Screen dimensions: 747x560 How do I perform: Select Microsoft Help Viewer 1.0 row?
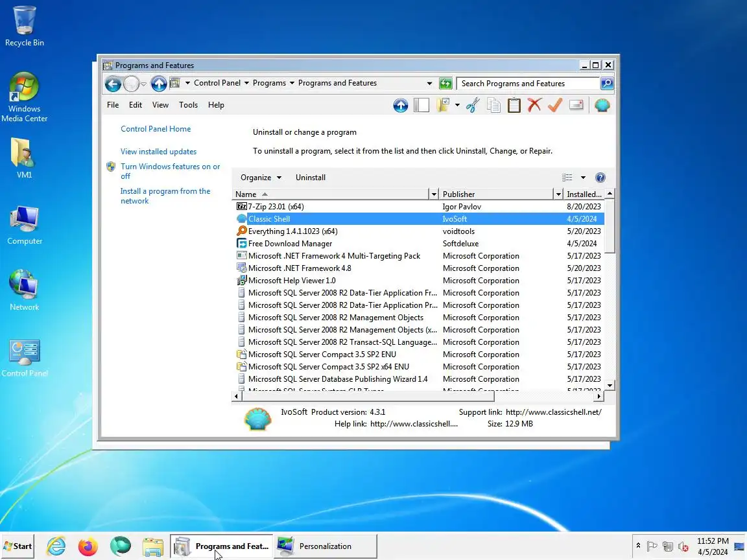coord(418,281)
